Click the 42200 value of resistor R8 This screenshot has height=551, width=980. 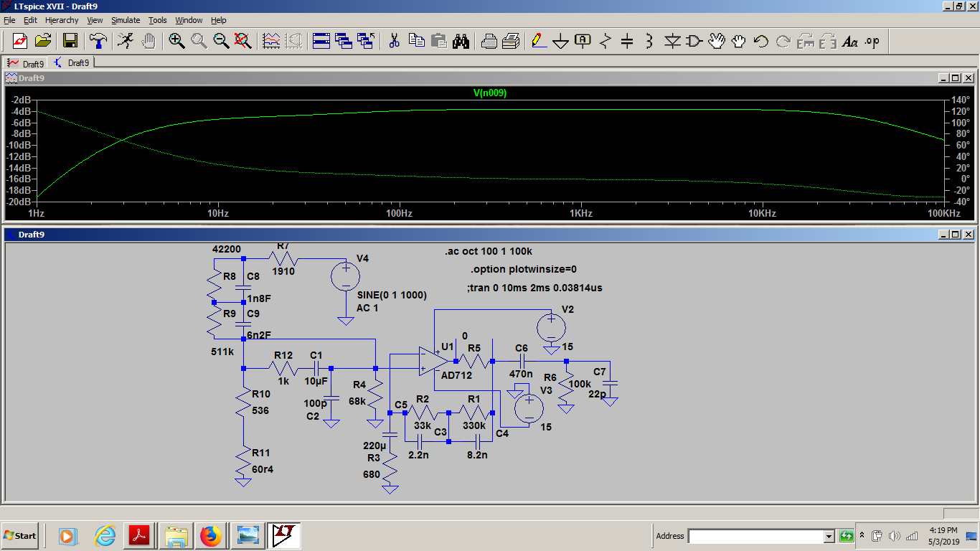point(227,249)
